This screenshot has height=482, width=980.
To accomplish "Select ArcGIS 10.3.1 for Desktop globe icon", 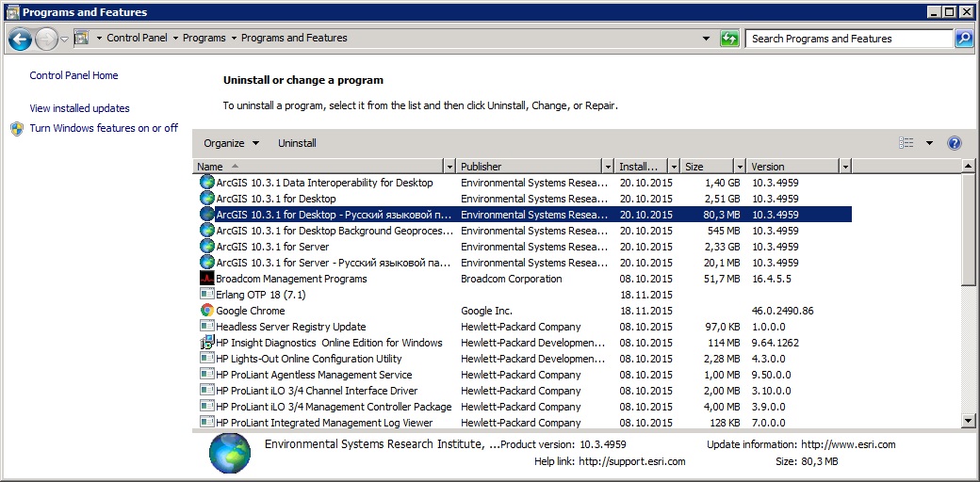I will point(207,198).
